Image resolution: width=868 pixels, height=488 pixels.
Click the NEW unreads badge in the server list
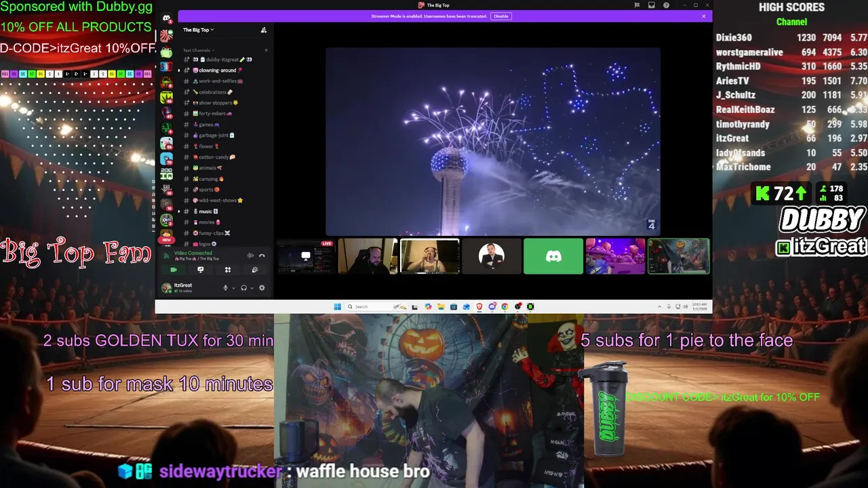[x=166, y=240]
